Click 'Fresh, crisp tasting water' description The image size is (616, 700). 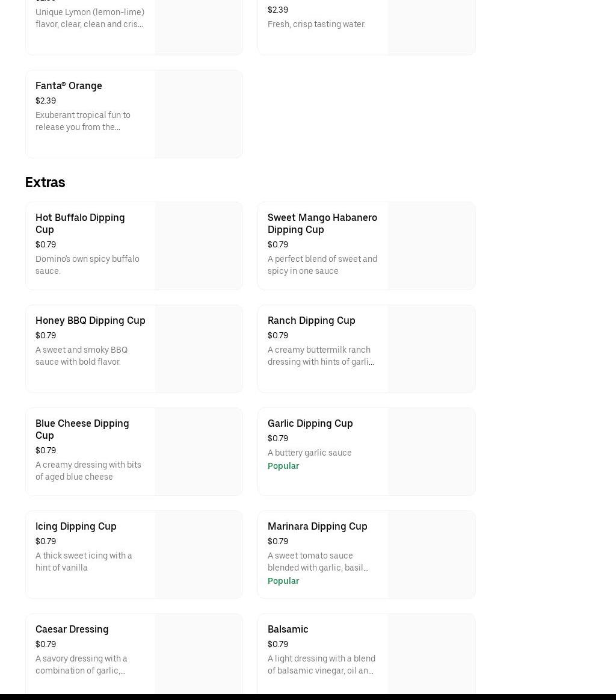316,24
